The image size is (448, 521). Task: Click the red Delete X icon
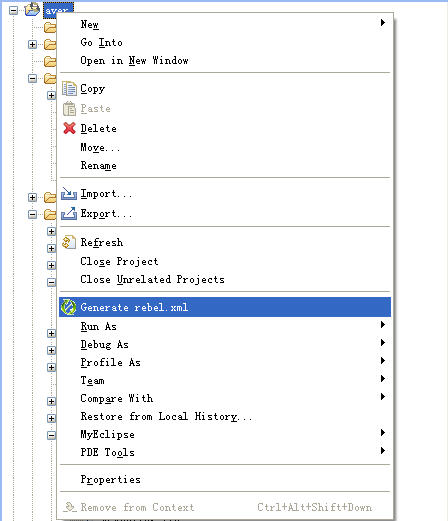(69, 128)
